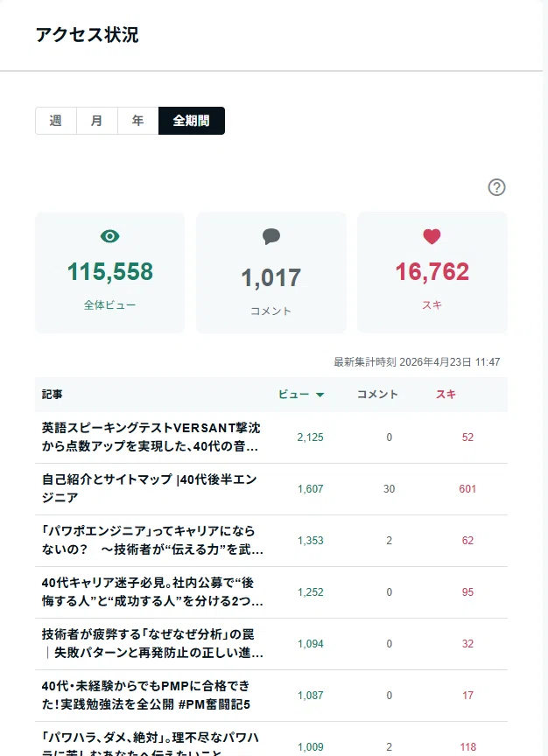Switch to the 週 period tab
This screenshot has height=756, width=548.
tap(56, 121)
